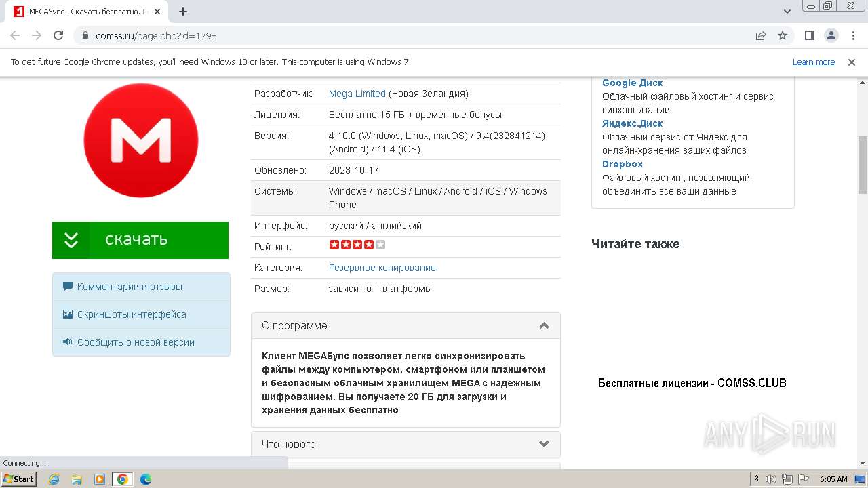View site information via the lock icon

pos(85,36)
